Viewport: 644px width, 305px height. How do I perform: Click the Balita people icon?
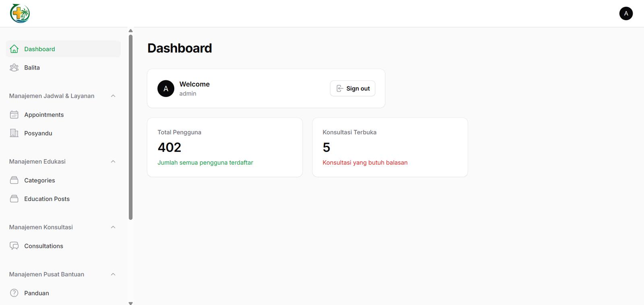[14, 68]
